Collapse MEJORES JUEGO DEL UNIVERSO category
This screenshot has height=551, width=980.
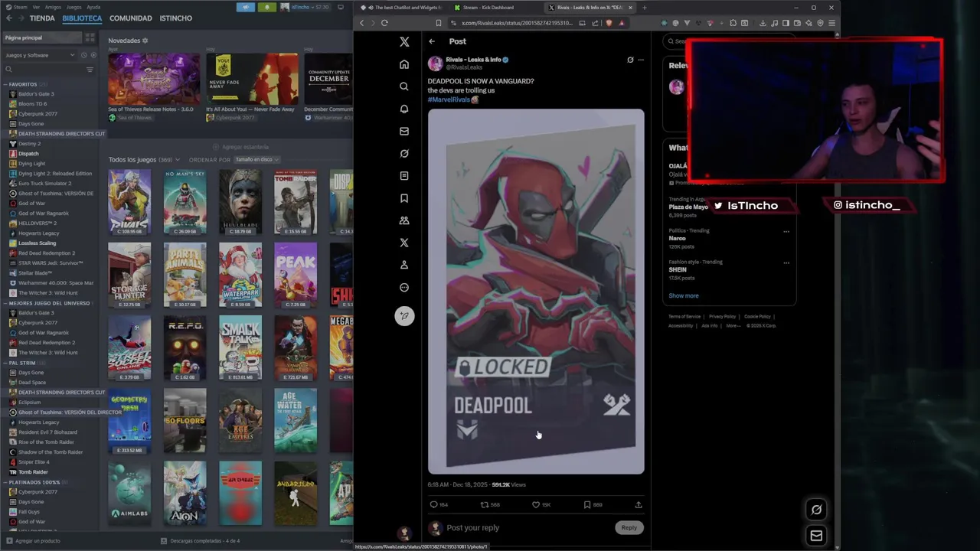pos(5,303)
